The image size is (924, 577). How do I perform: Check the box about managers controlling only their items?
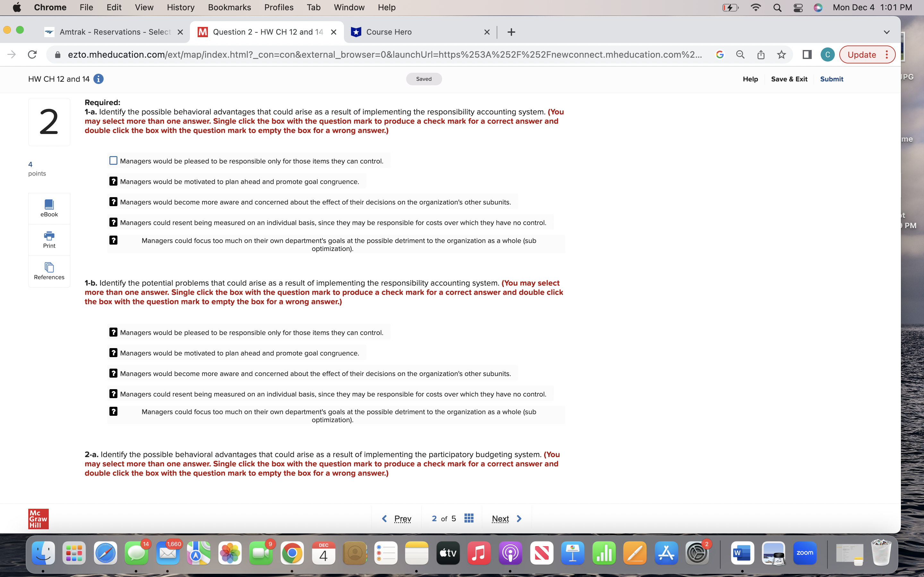click(x=113, y=160)
